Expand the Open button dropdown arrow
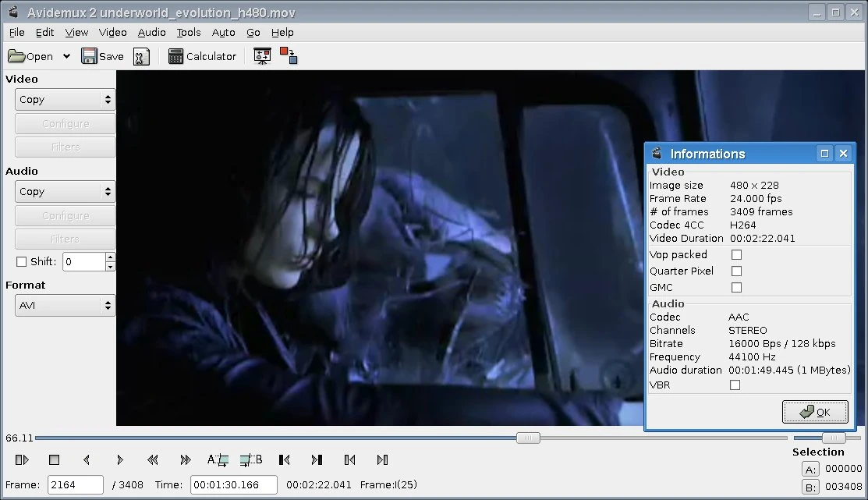The width and height of the screenshot is (868, 500). pyautogui.click(x=67, y=55)
